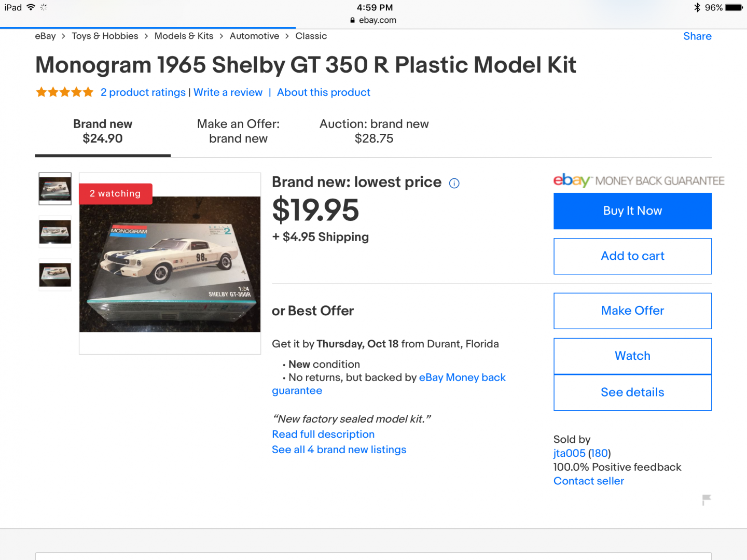Select the second product thumbnail
The image size is (747, 560).
(x=55, y=232)
